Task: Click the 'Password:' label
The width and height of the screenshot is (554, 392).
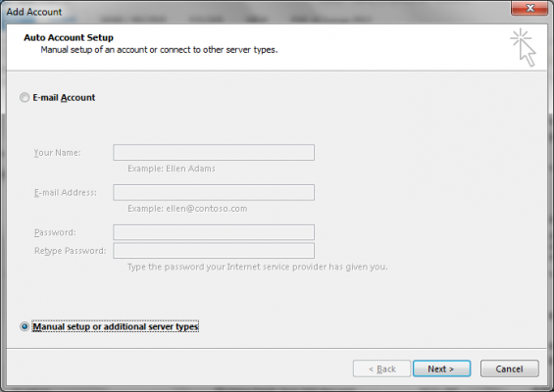Action: [55, 232]
